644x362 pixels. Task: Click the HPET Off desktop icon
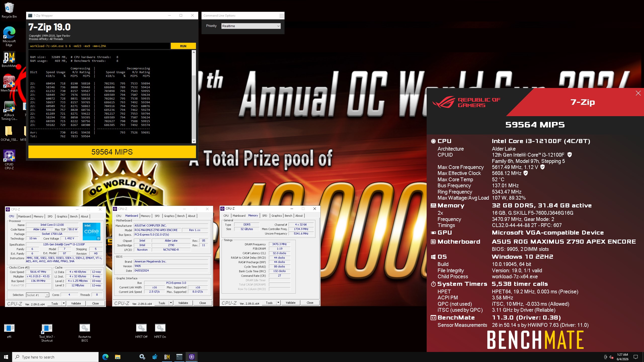[x=141, y=331]
